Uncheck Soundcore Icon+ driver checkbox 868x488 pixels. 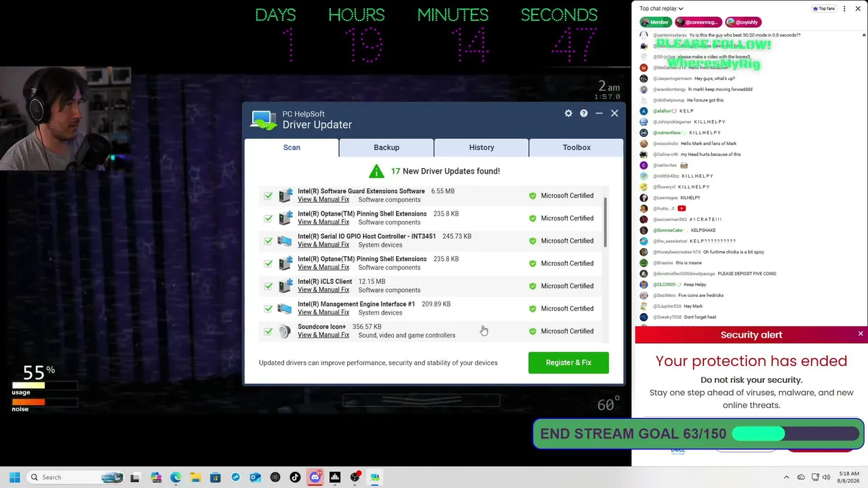coord(269,331)
